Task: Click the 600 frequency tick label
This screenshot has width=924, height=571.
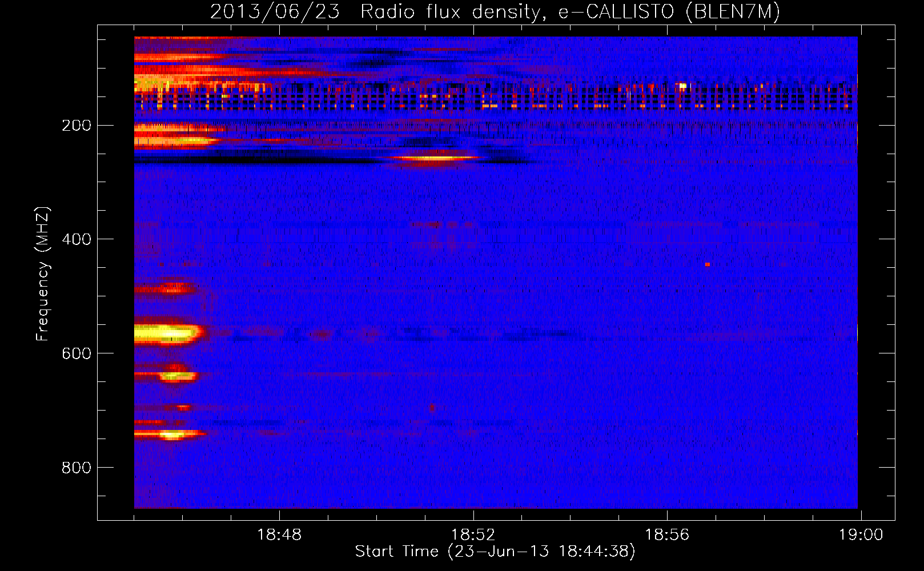Action: pos(77,353)
